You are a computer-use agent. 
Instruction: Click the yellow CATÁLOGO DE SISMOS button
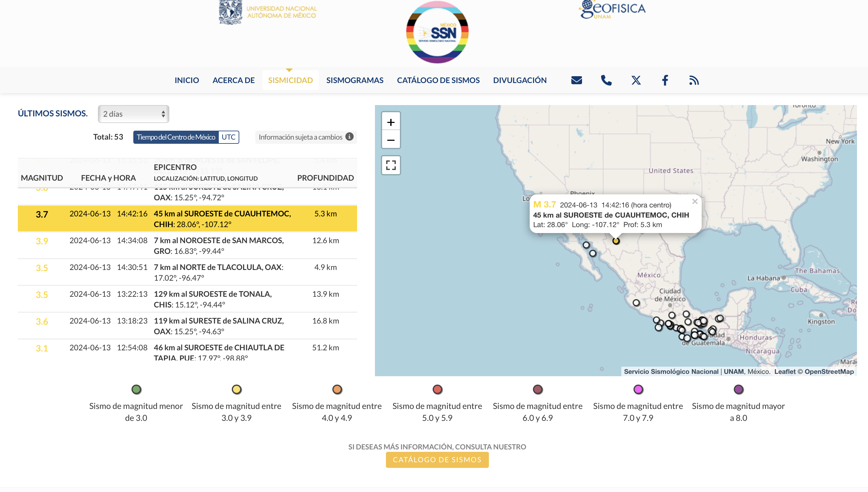coord(437,460)
